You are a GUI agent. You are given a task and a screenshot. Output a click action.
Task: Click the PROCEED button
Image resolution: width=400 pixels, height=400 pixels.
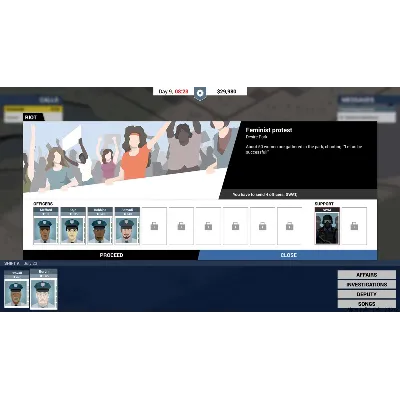[111, 255]
